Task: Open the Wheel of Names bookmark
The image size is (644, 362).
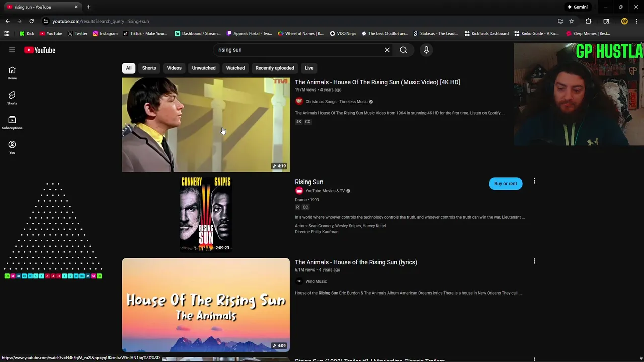Action: click(x=301, y=34)
